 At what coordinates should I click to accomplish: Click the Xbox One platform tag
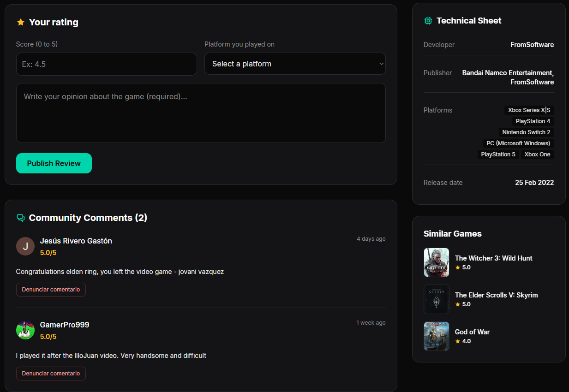(x=538, y=154)
